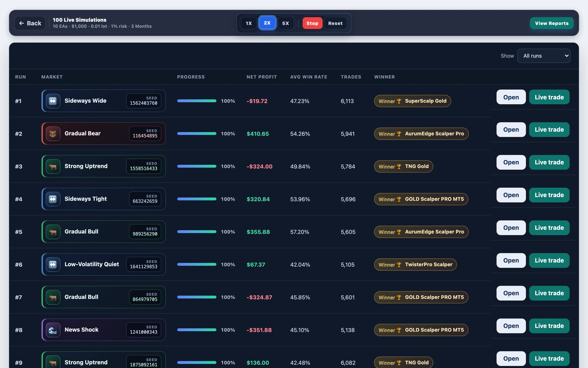Click the trophy icon beside SuperScalp Gold
588x368 pixels.
pos(399,101)
